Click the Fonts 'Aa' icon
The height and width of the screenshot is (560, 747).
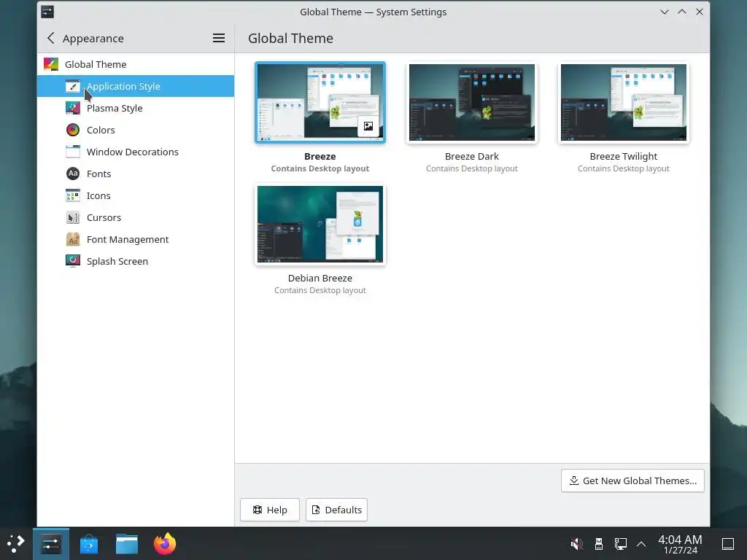[73, 174]
